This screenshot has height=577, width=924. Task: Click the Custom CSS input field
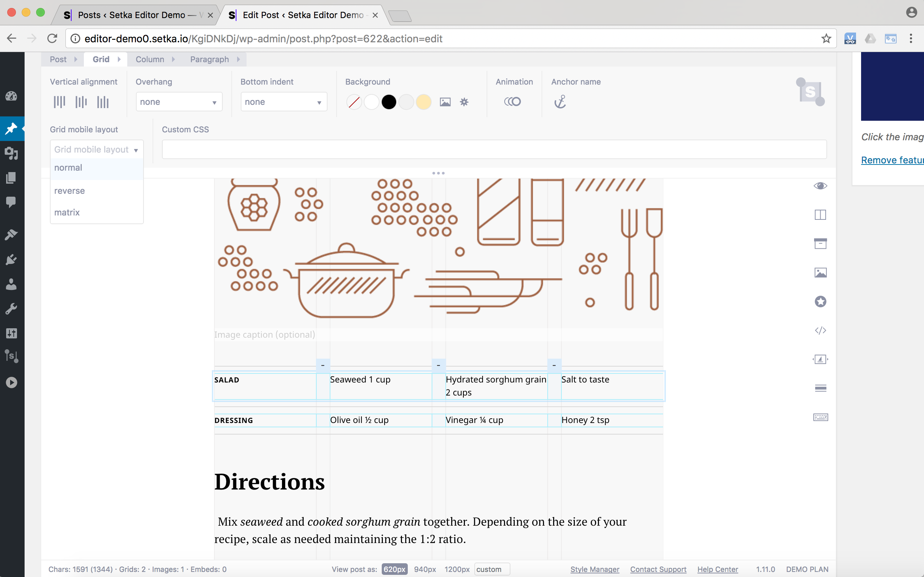click(494, 149)
